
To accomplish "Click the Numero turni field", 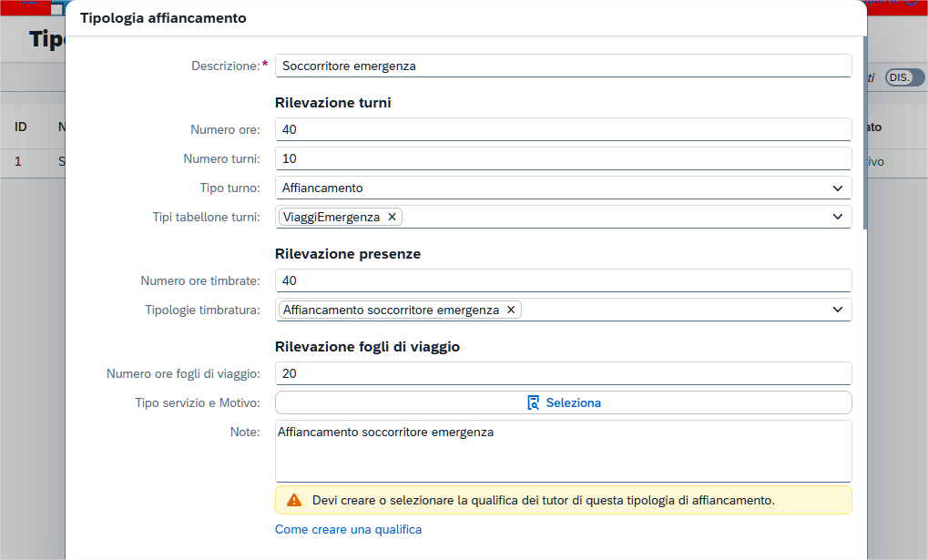I will (x=563, y=158).
